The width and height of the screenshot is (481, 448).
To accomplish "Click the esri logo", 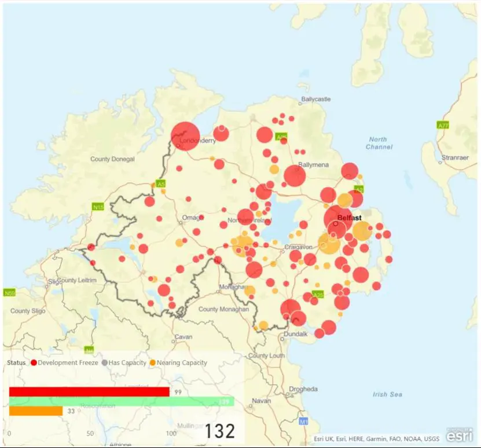I will [x=459, y=436].
